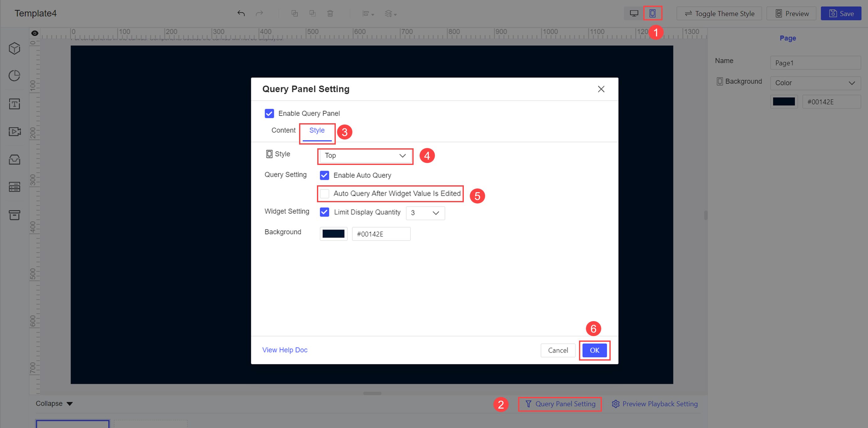Open the alignment options icon
868x428 pixels.
(368, 13)
